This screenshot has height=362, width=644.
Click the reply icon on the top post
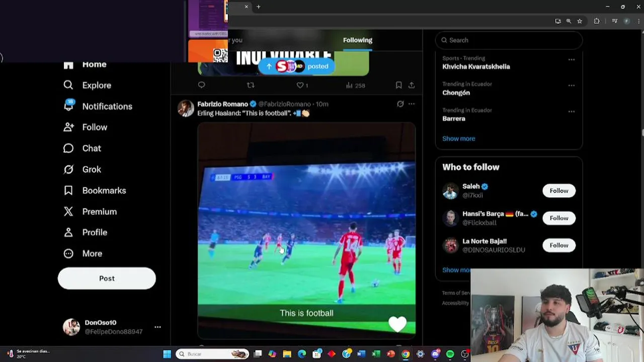[x=201, y=85]
